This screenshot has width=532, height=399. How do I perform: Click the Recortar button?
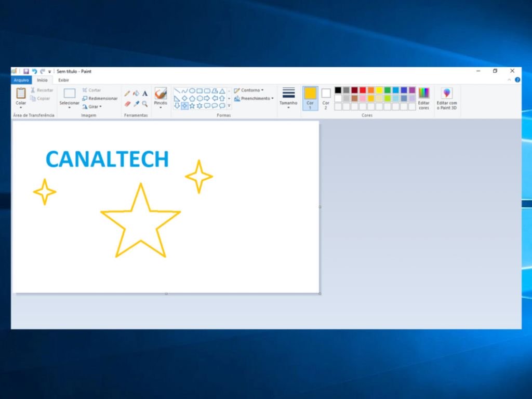click(x=42, y=90)
